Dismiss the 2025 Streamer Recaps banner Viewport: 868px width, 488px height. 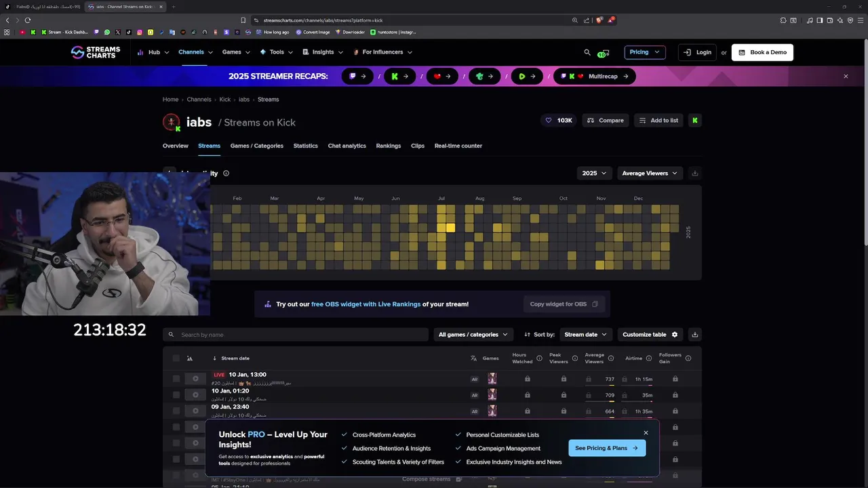[846, 77]
